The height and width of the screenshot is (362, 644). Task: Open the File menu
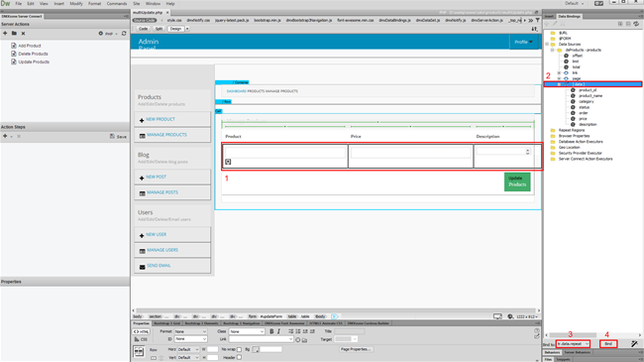(19, 3)
